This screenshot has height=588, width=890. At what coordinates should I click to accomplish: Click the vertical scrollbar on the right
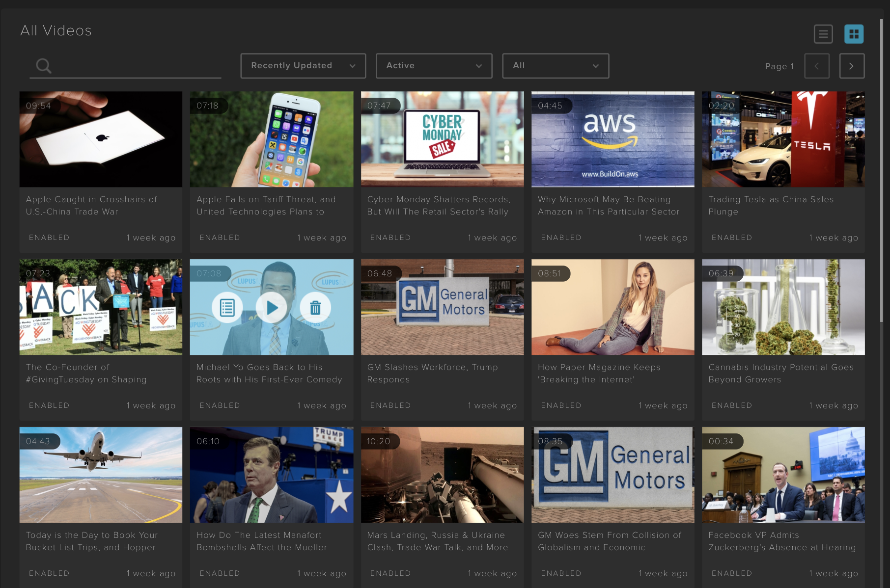click(x=882, y=172)
